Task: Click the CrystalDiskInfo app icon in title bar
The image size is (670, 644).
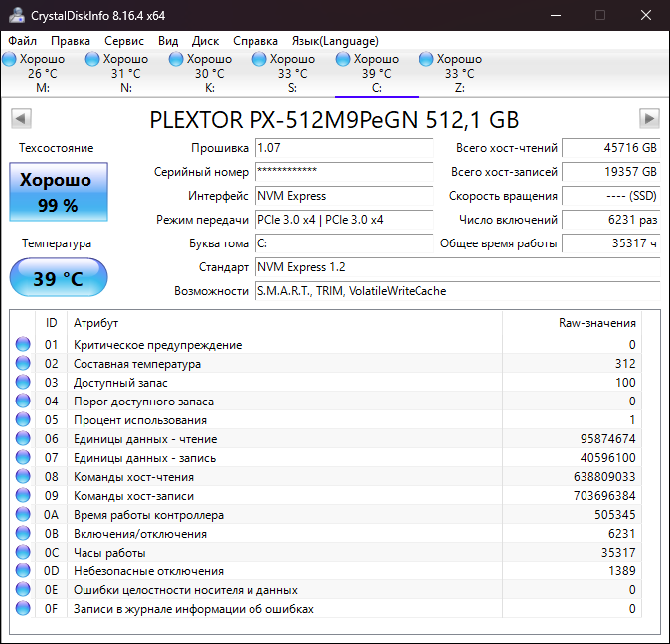Action: tap(17, 15)
